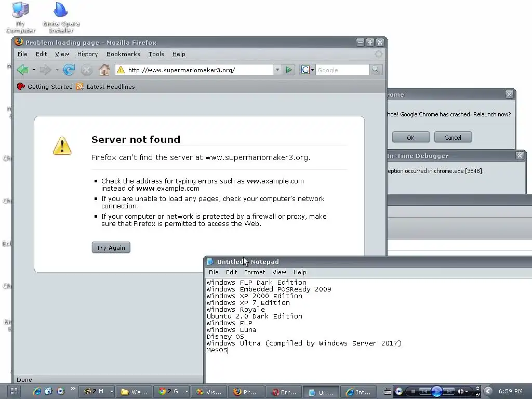This screenshot has height=399, width=532.
Task: Click the on-screen keyboard tray icon
Action: (387, 392)
